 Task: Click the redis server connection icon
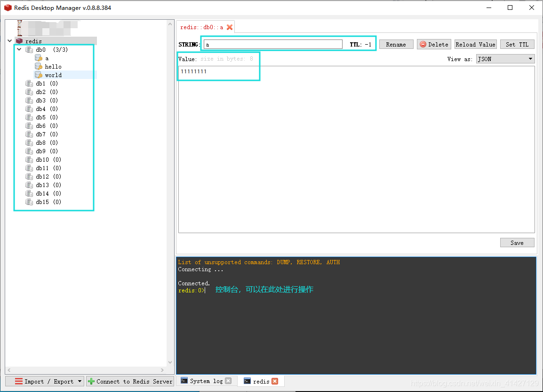coord(19,41)
